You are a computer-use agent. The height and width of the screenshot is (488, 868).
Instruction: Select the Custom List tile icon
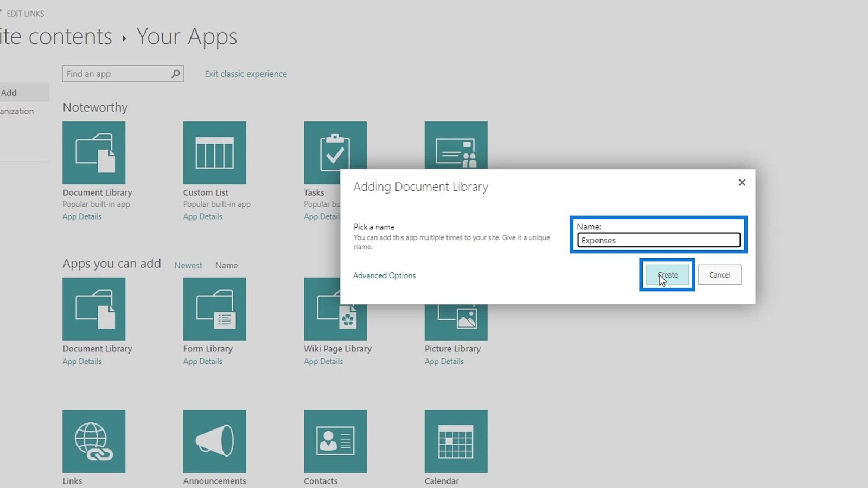(x=214, y=153)
